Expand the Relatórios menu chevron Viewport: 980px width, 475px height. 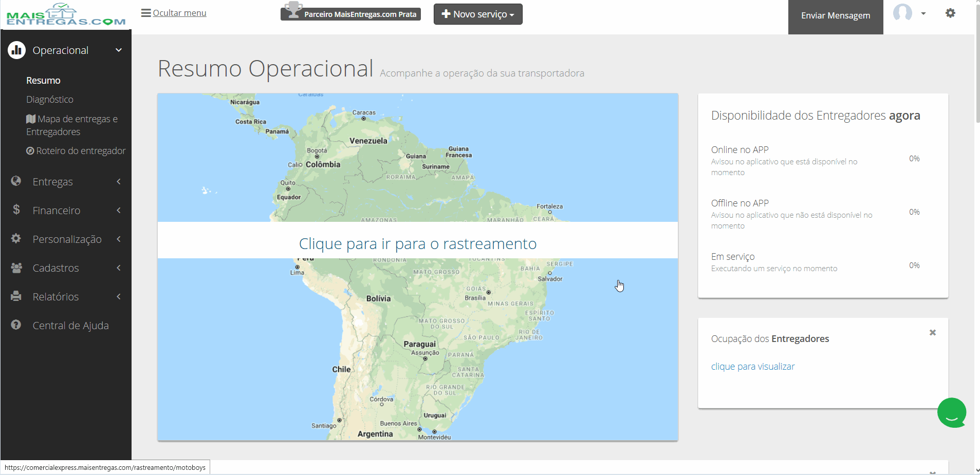point(119,297)
